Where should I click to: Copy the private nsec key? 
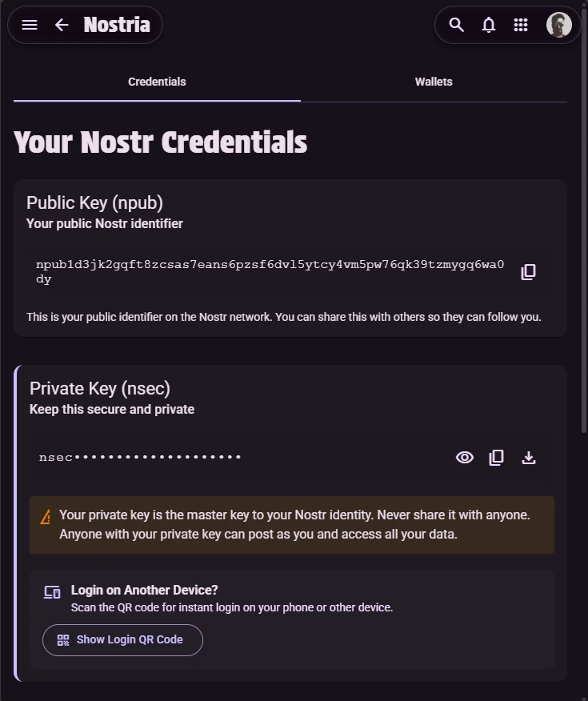pos(497,458)
